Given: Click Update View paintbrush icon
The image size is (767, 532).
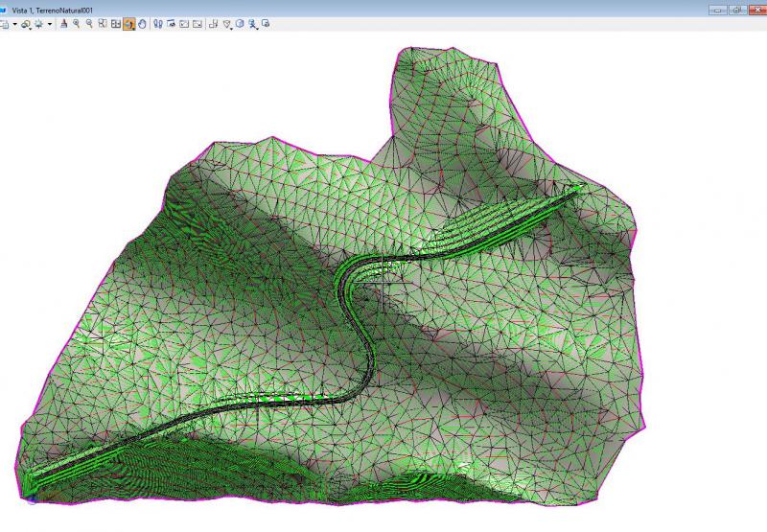Looking at the screenshot, I should [63, 23].
